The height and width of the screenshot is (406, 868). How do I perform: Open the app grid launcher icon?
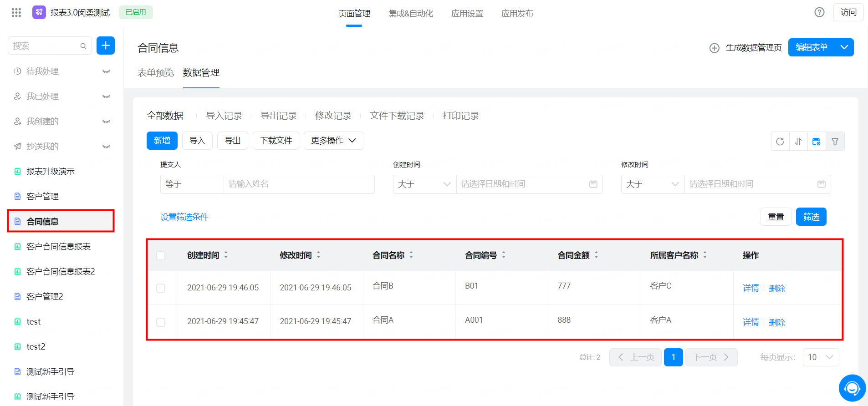tap(16, 12)
